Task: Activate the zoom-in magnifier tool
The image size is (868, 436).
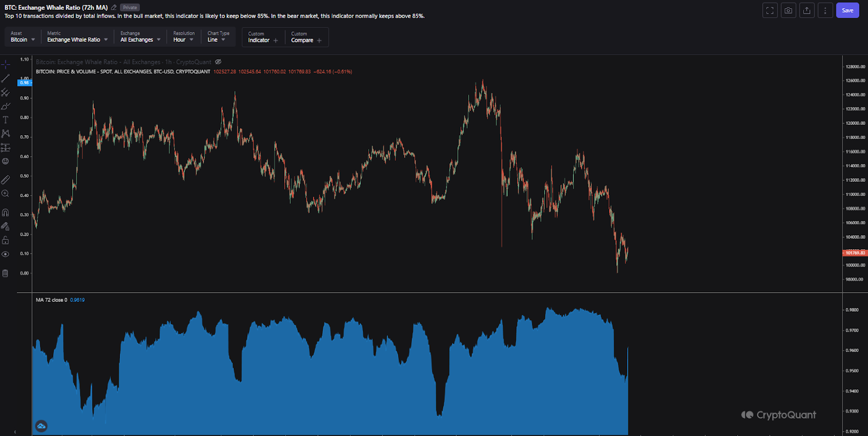Action: pos(5,194)
